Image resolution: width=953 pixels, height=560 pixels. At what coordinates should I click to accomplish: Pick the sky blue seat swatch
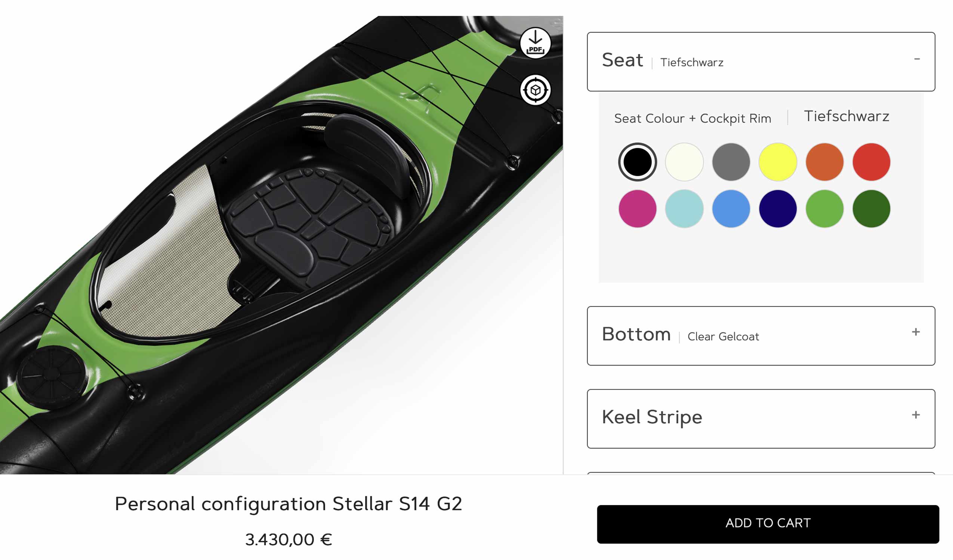pos(731,209)
